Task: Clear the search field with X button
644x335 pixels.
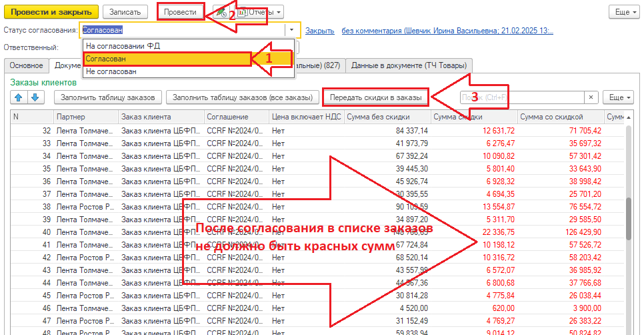Action: [591, 97]
